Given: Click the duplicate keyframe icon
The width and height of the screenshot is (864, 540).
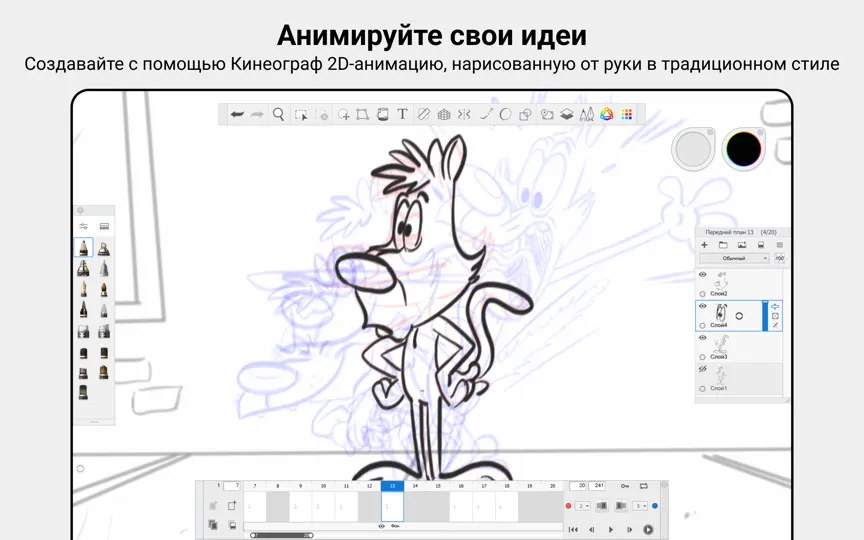Looking at the screenshot, I should click(213, 525).
